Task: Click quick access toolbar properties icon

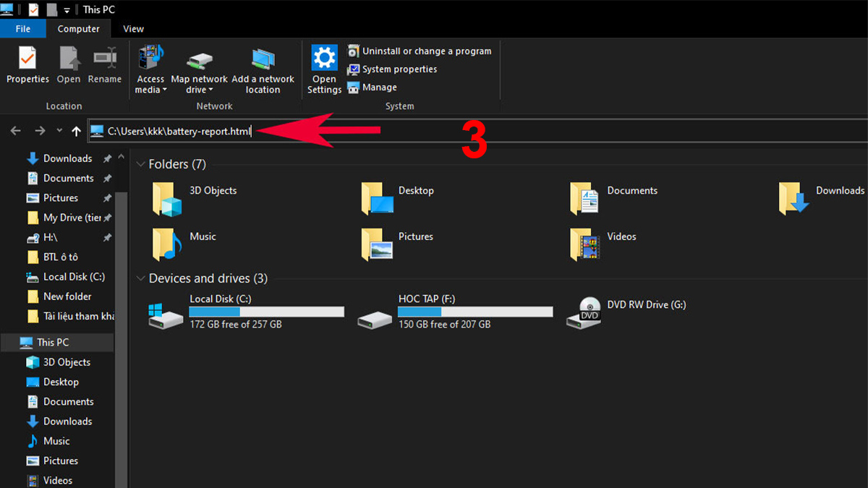Action: pos(33,9)
